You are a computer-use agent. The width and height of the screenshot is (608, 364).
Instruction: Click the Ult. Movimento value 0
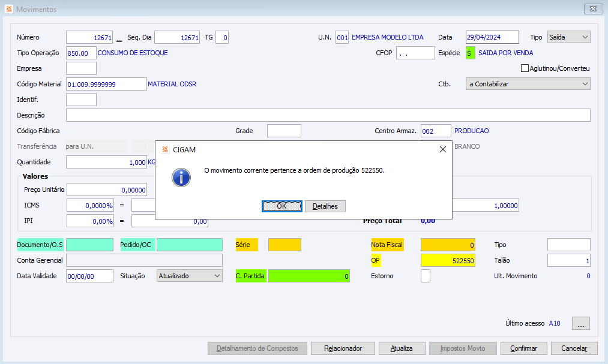point(588,276)
